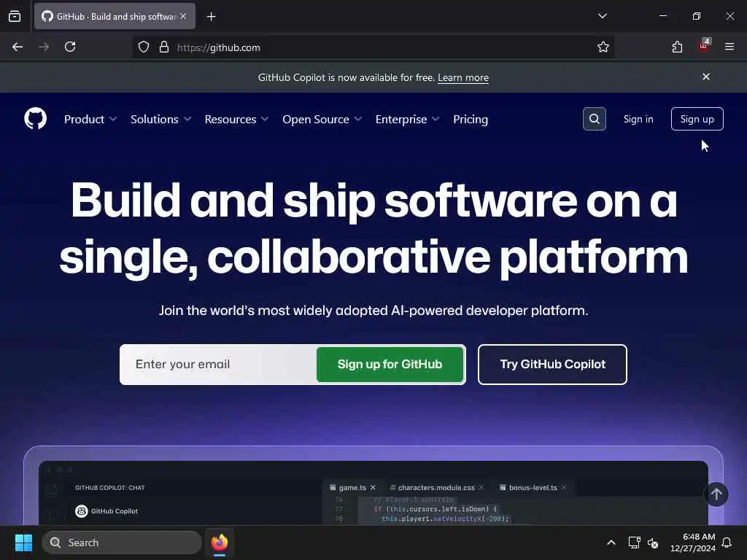Screen dimensions: 747x560
Task: Open a new tab with the plus icon
Action: pyautogui.click(x=211, y=17)
